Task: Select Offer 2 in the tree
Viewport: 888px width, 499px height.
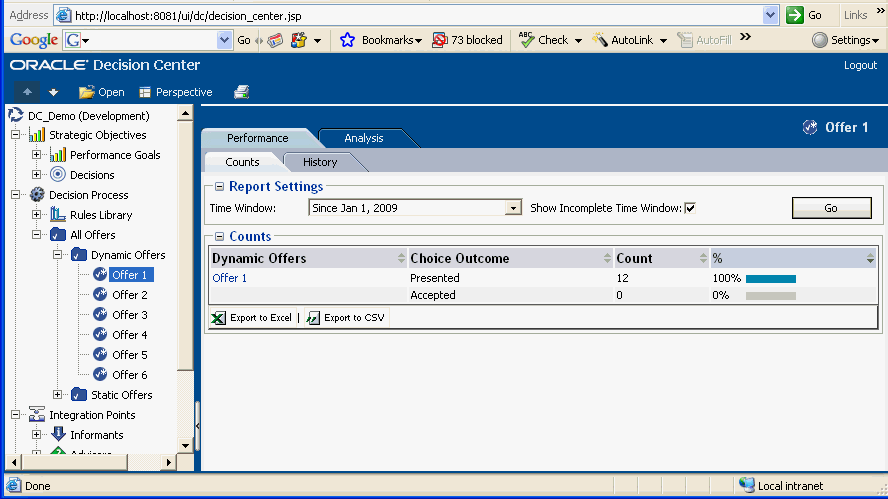Action: click(x=130, y=295)
